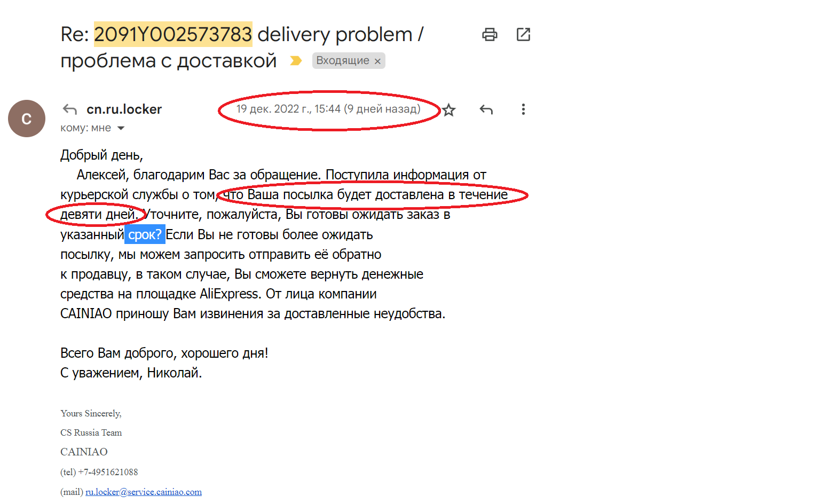Open the three-dot more options menu
Viewport: 820px width, 504px height.
click(523, 109)
